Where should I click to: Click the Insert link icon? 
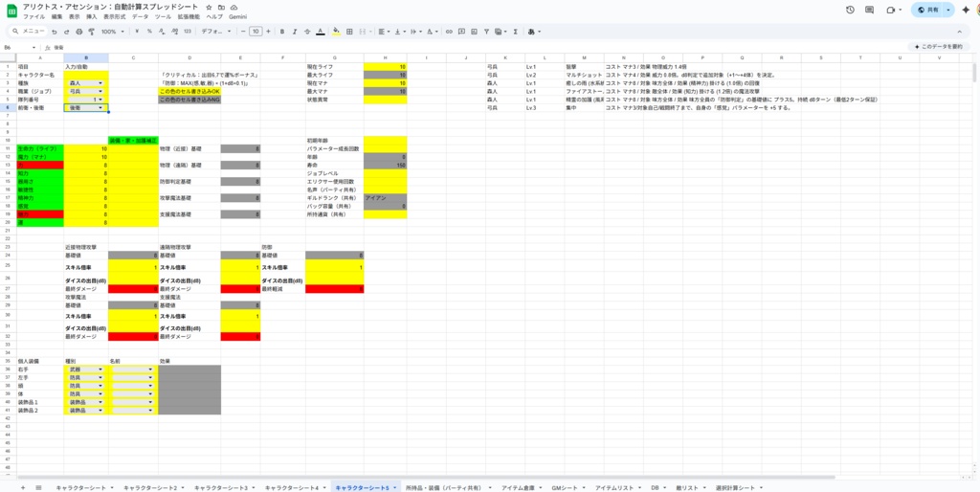point(449,32)
